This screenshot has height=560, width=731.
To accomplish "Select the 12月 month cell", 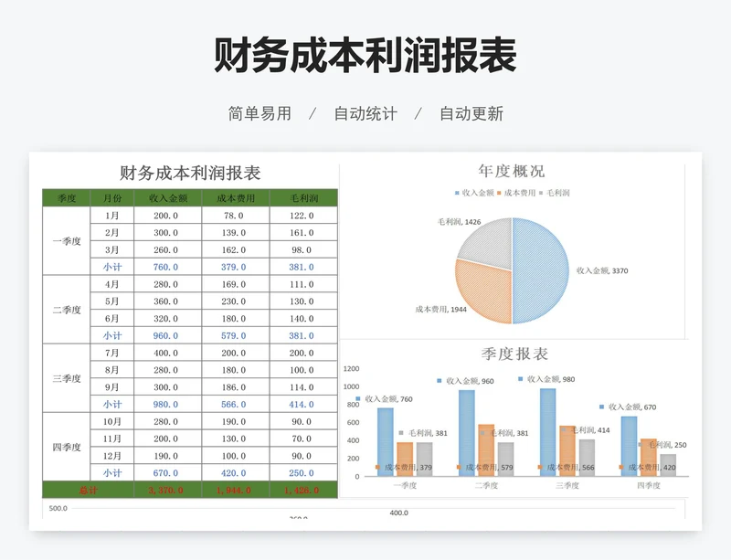I will point(111,456).
